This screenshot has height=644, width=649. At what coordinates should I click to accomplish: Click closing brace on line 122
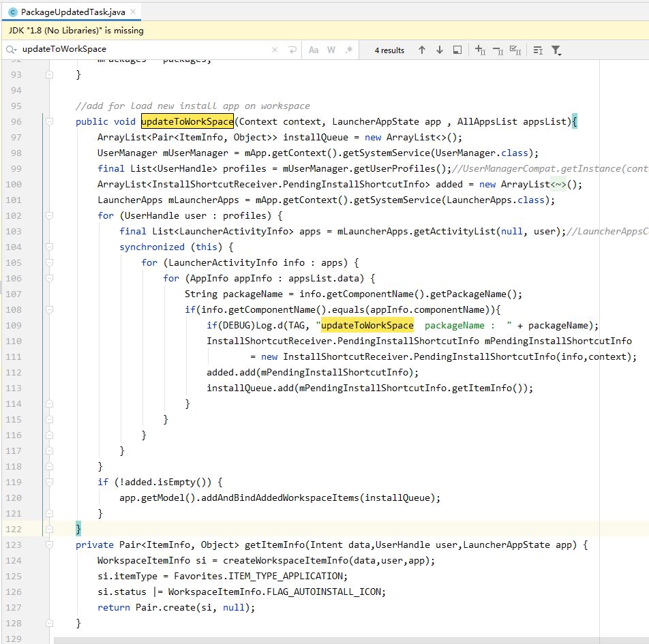(78, 529)
